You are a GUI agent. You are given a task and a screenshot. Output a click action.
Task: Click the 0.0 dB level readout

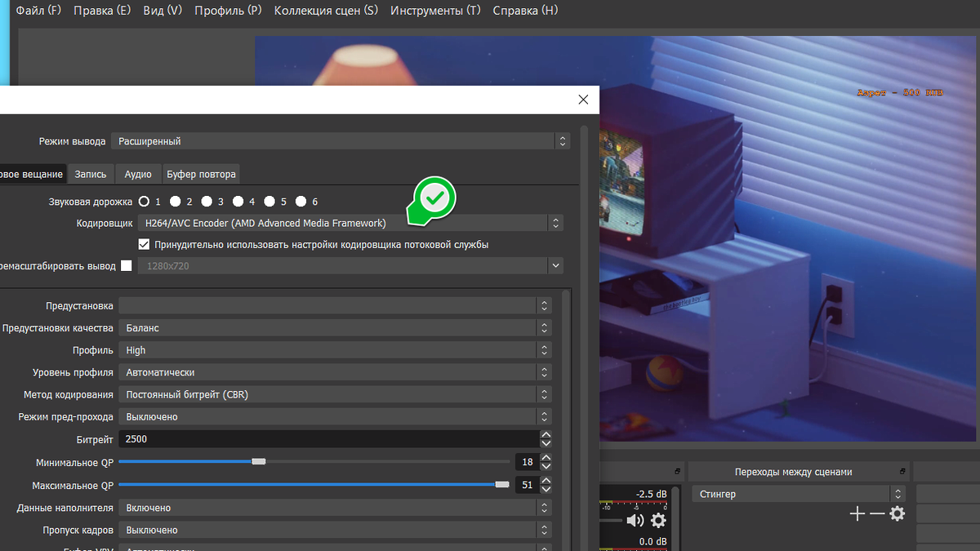coord(653,541)
